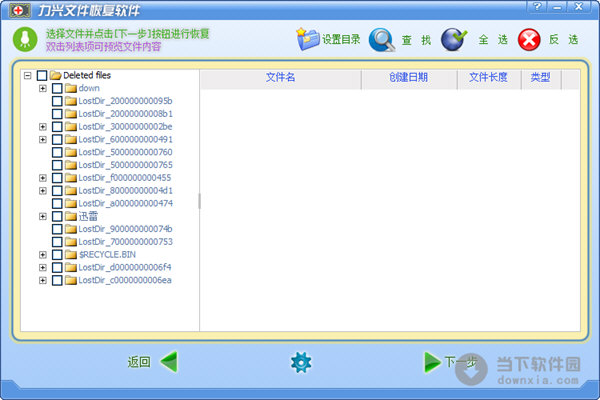This screenshot has width=600, height=400.
Task: Click the green light bulb hint icon
Action: [x=25, y=39]
